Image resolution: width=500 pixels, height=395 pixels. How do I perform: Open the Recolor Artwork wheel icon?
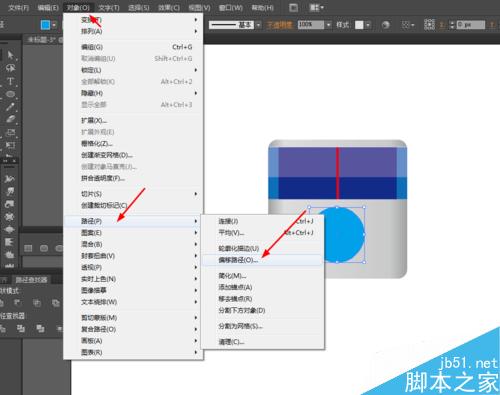pos(386,25)
